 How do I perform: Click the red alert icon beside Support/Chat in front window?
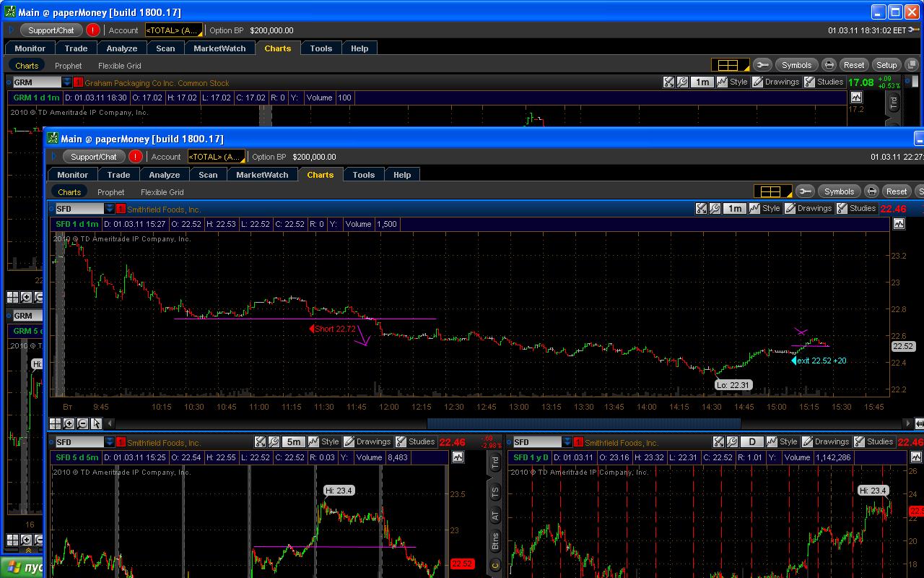pos(136,156)
